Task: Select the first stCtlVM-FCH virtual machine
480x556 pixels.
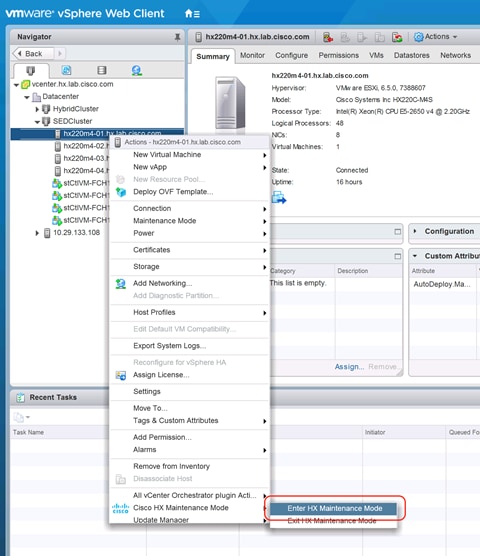Action: pyautogui.click(x=81, y=183)
